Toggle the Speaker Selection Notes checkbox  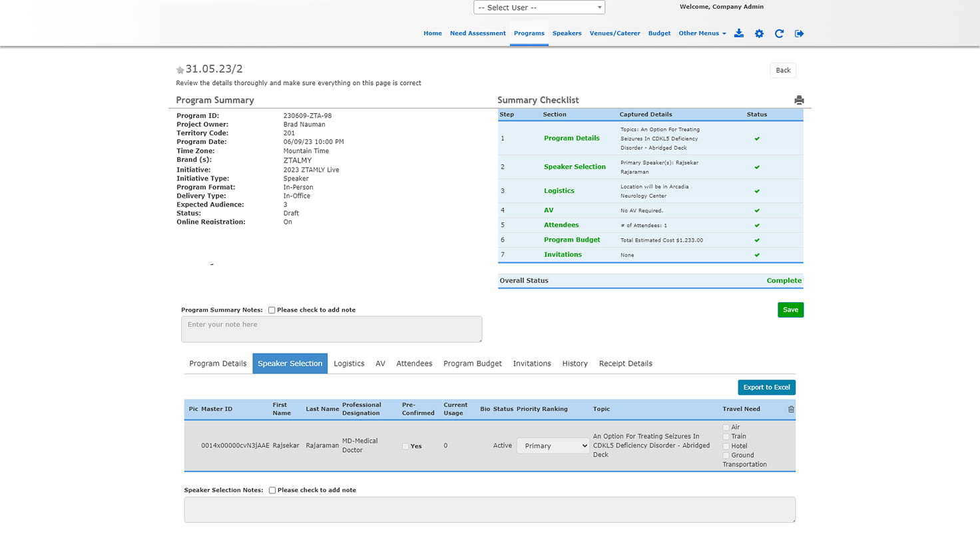tap(272, 490)
